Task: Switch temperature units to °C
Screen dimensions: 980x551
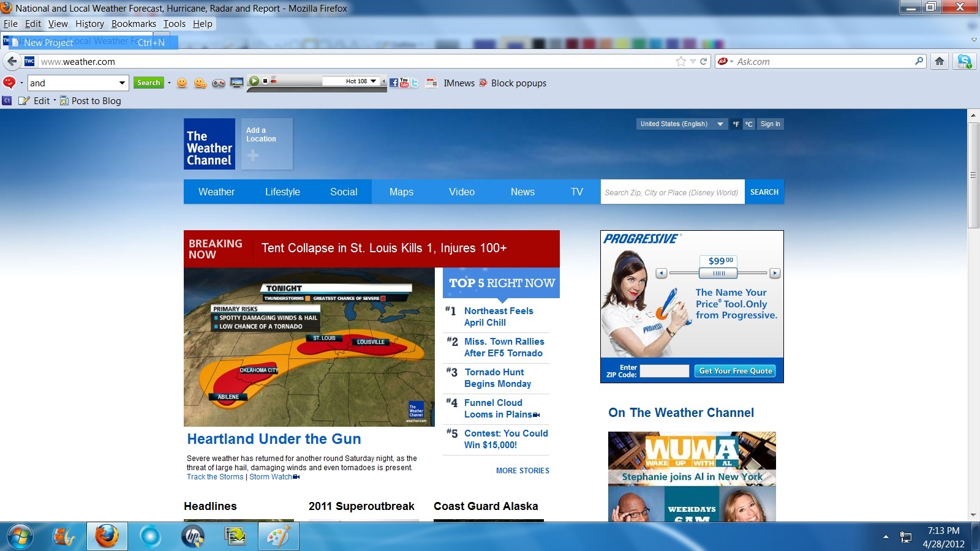Action: [748, 124]
